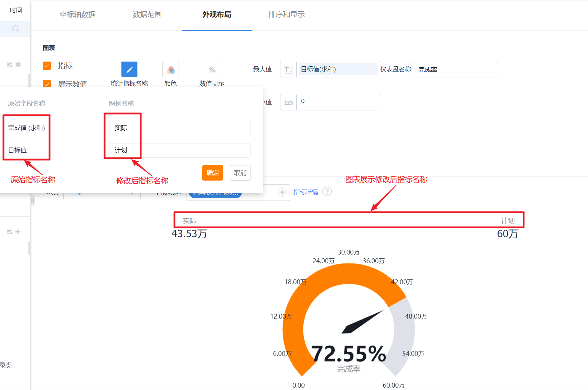
Task: Click the 图表 section heading
Action: pos(49,48)
